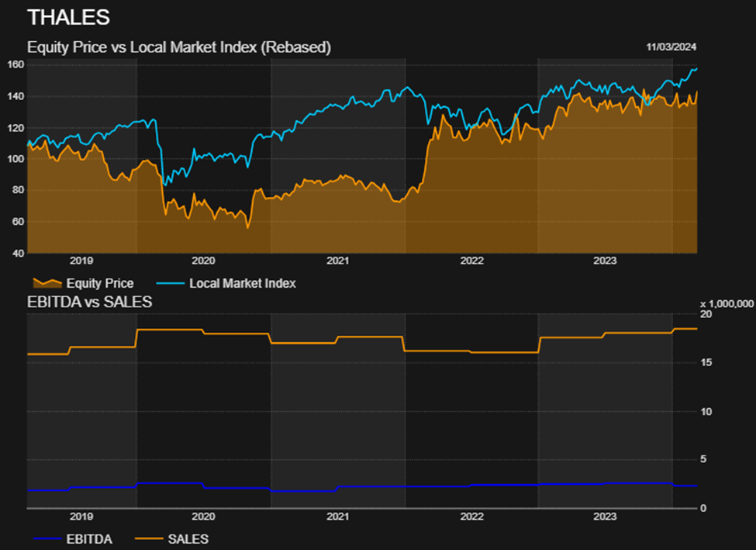Click the 'EBITDA vs SALES' heading
Screen dimensions: 756x550
coord(90,302)
